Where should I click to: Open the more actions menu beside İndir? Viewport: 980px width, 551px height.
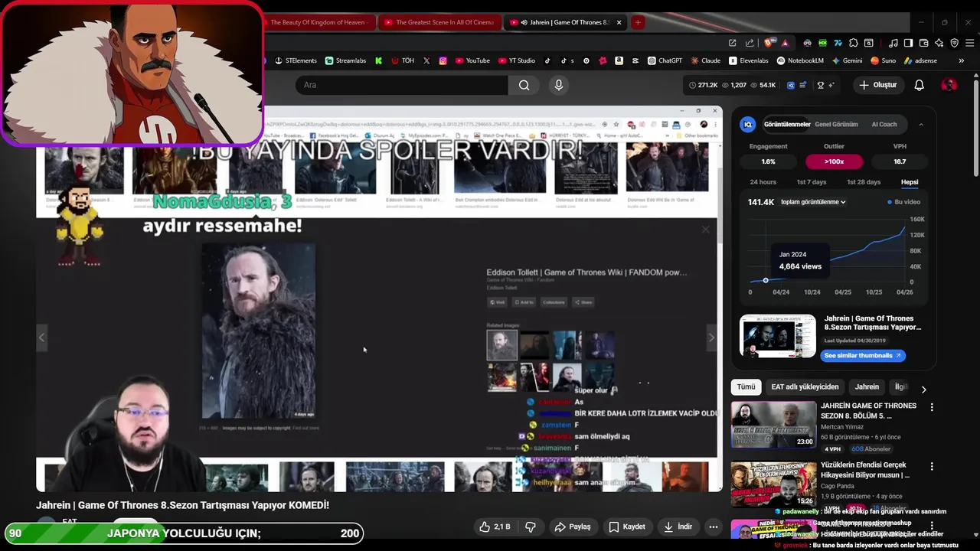713,527
